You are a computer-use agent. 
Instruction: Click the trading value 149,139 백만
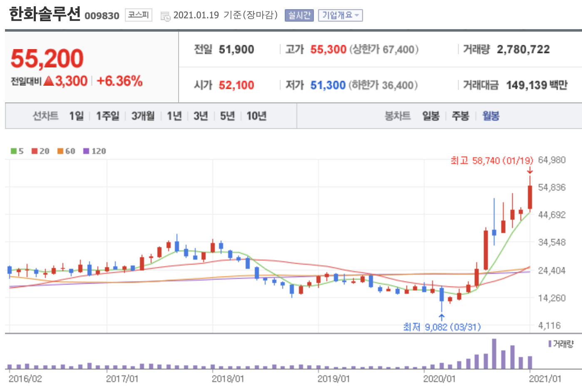tap(537, 85)
